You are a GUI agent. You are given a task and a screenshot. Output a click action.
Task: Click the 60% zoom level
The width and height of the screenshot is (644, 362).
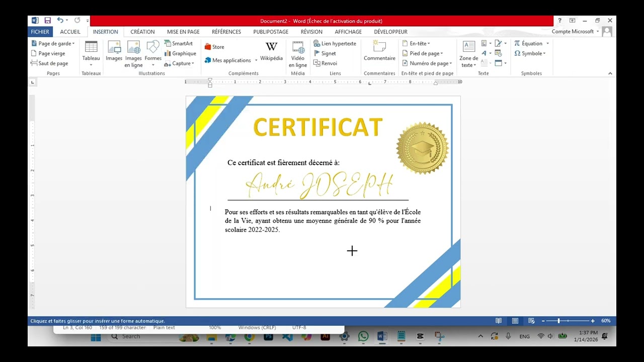tap(606, 321)
